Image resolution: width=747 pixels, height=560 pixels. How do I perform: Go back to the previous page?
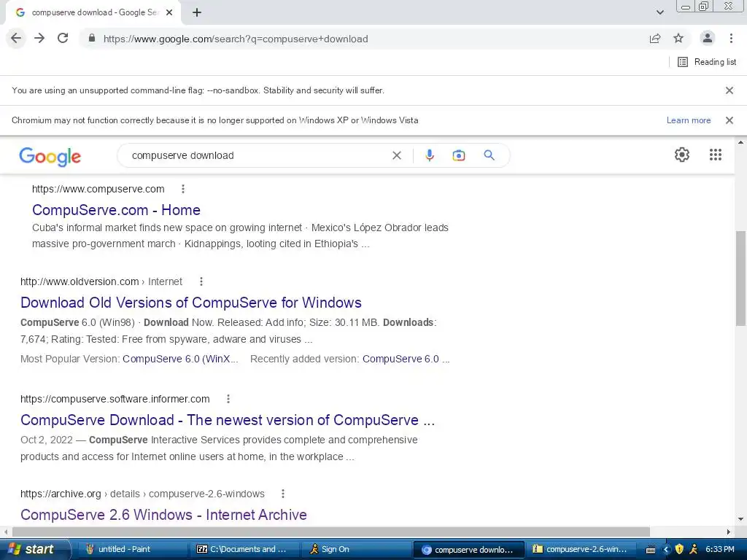(16, 39)
